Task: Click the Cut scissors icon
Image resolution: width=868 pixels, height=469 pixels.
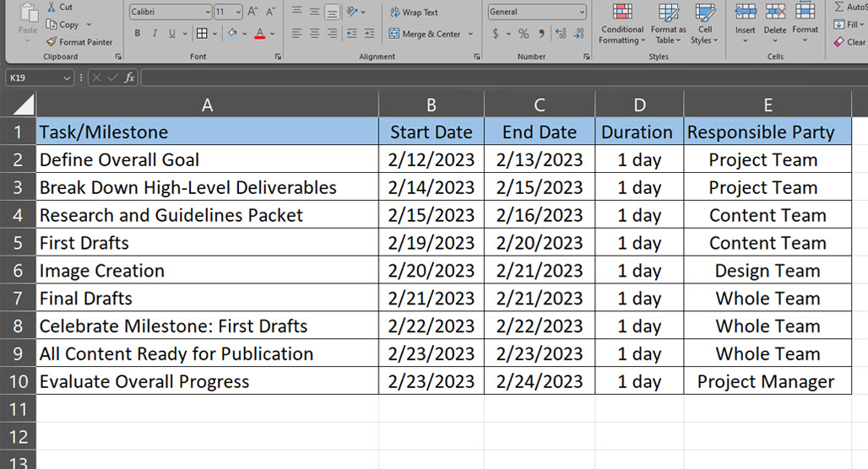Action: [52, 8]
